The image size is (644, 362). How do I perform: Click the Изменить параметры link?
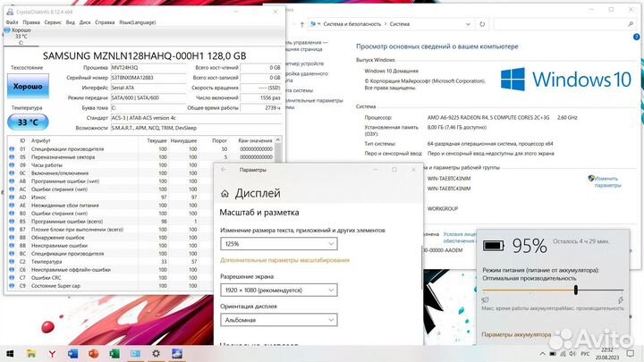607,181
